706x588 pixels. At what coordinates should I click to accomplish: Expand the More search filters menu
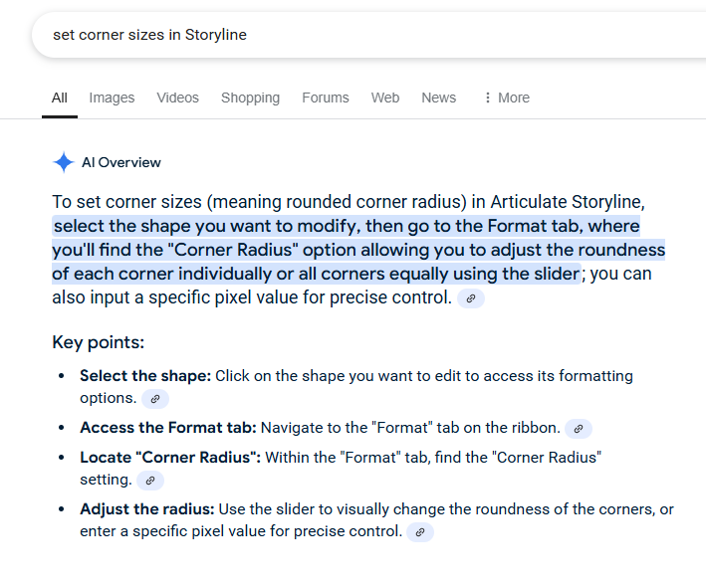point(506,98)
